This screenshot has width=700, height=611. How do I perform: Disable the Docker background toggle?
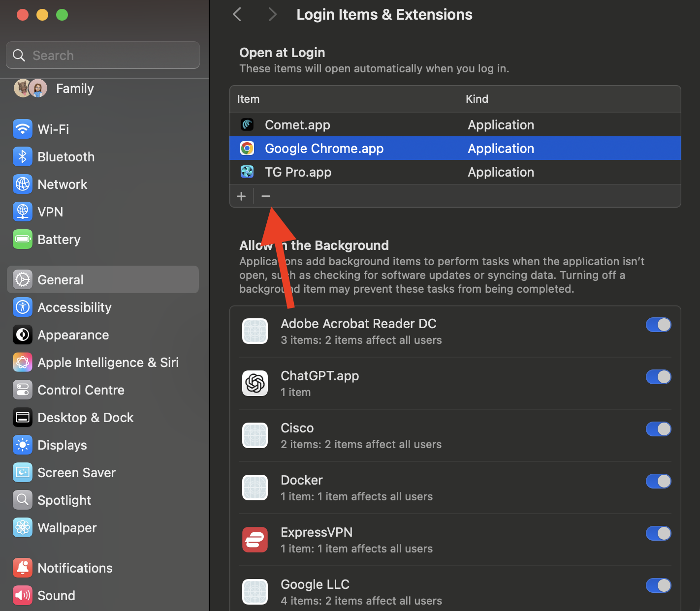[x=659, y=481]
